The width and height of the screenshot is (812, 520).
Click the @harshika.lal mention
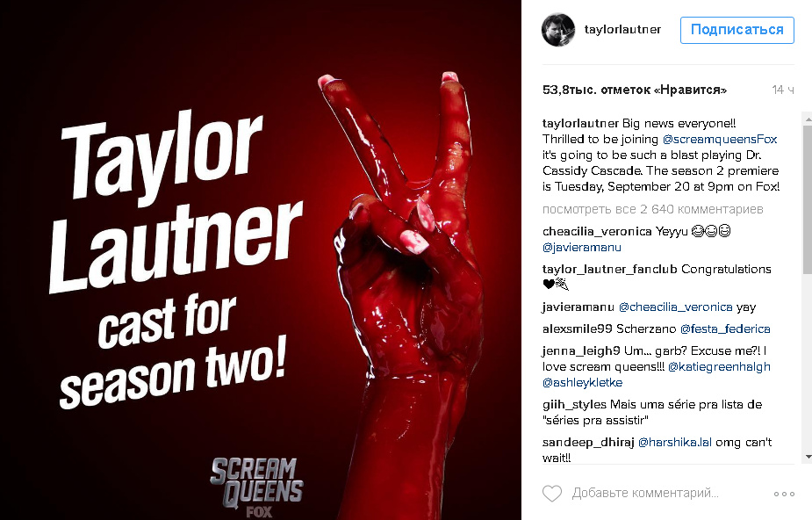pyautogui.click(x=675, y=443)
